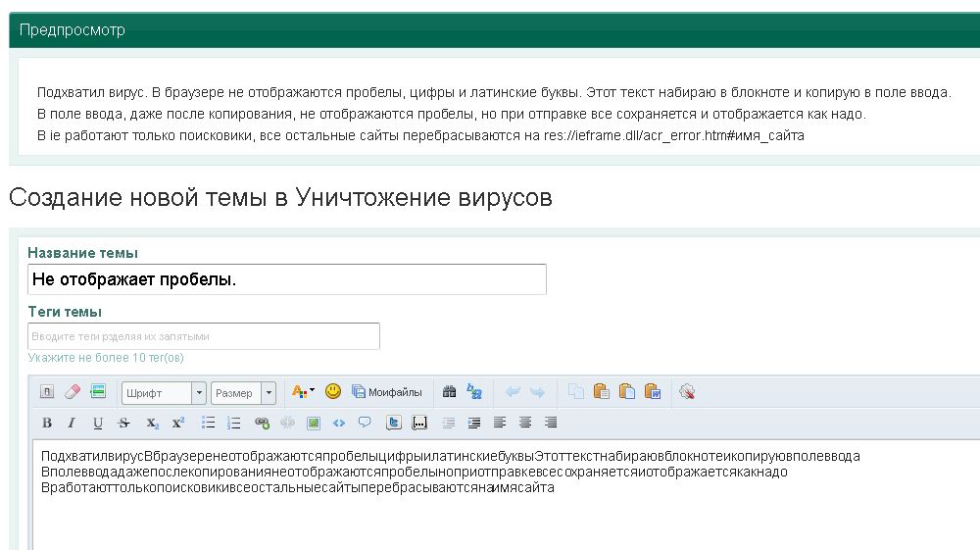Click the emoticon smiley icon

333,392
